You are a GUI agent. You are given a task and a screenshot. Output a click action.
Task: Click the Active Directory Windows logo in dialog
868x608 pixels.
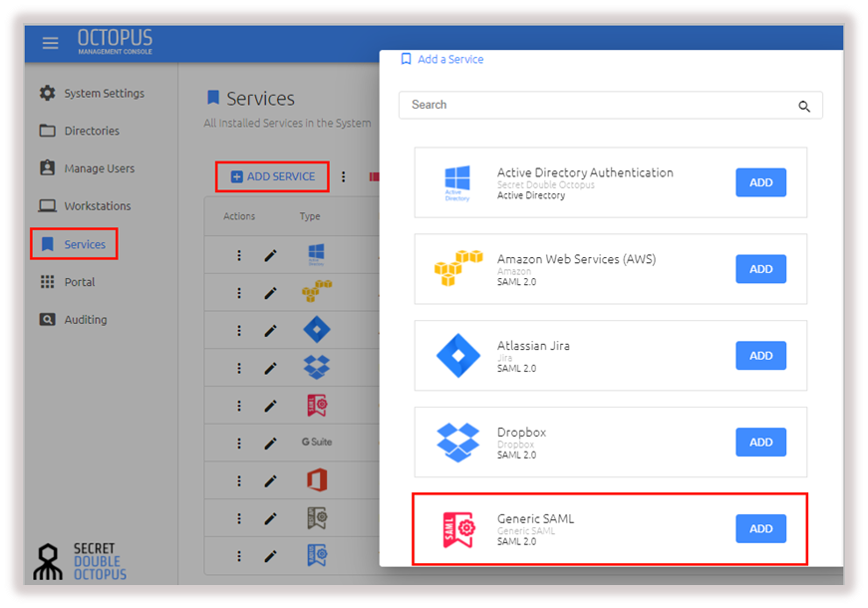click(457, 182)
